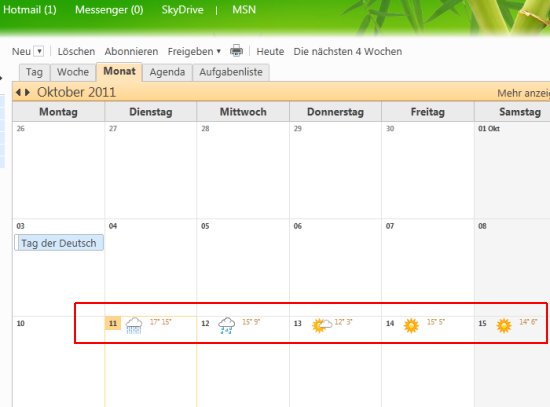
Task: Go to next month arrow
Action: coord(27,93)
